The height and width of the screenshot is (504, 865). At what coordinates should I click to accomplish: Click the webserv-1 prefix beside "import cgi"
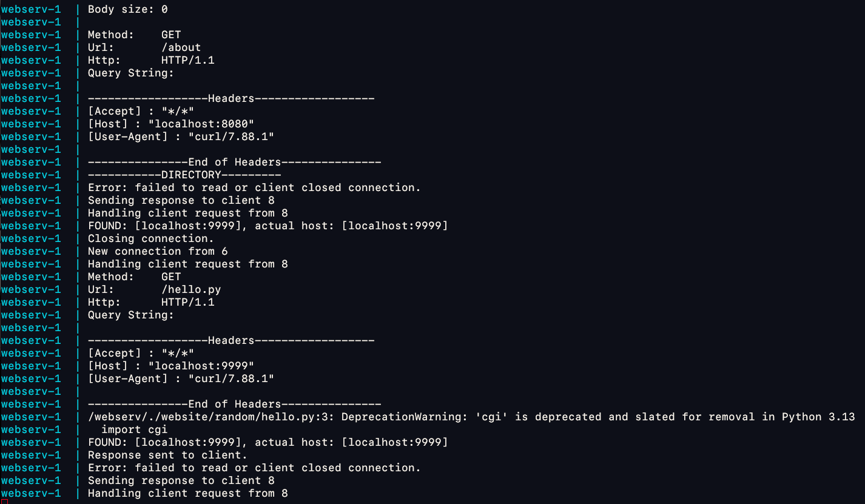31,429
